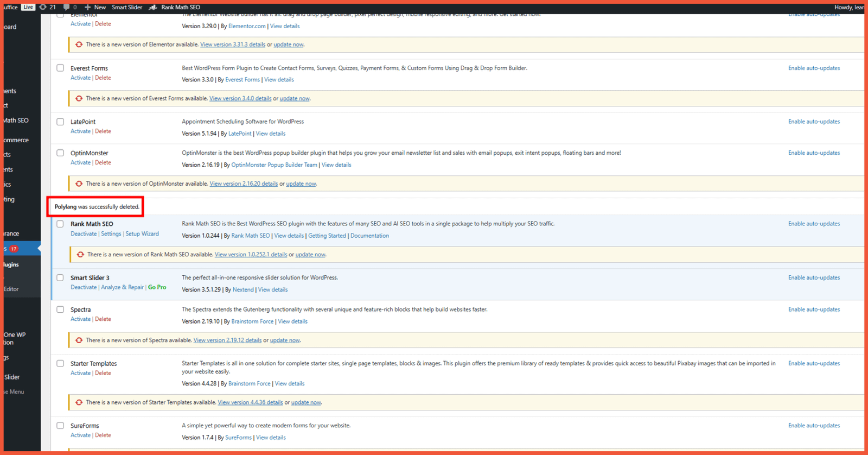Click update now for Everest Forms

click(x=295, y=98)
